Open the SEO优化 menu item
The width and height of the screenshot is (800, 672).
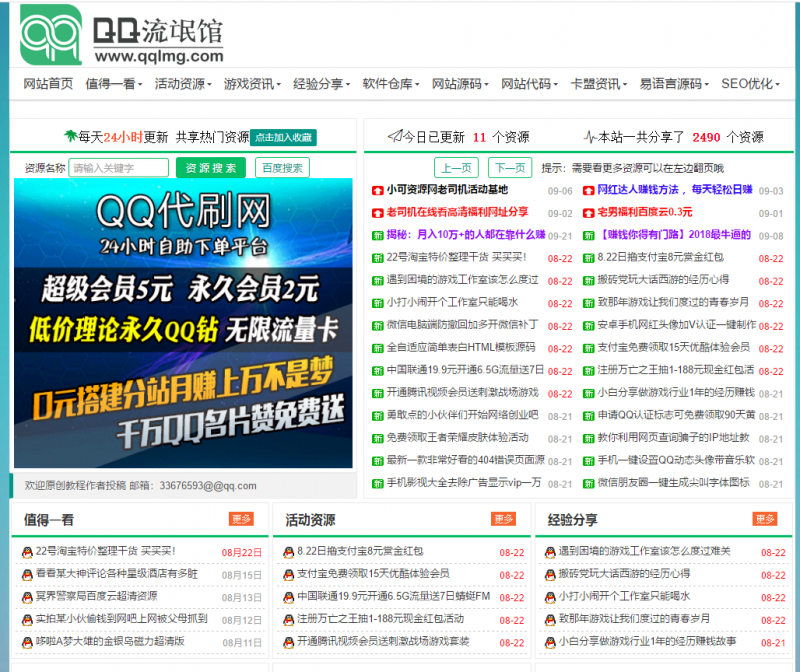coord(750,84)
